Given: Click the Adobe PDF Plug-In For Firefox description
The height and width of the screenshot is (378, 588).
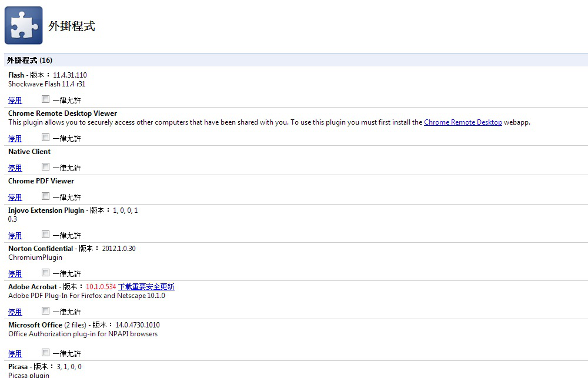Looking at the screenshot, I should (x=86, y=296).
